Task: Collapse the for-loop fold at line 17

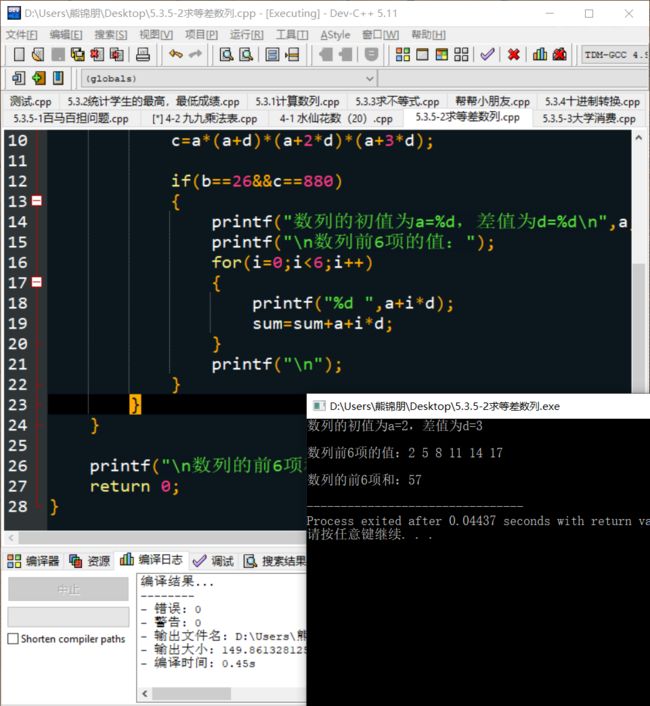Action: tap(37, 284)
